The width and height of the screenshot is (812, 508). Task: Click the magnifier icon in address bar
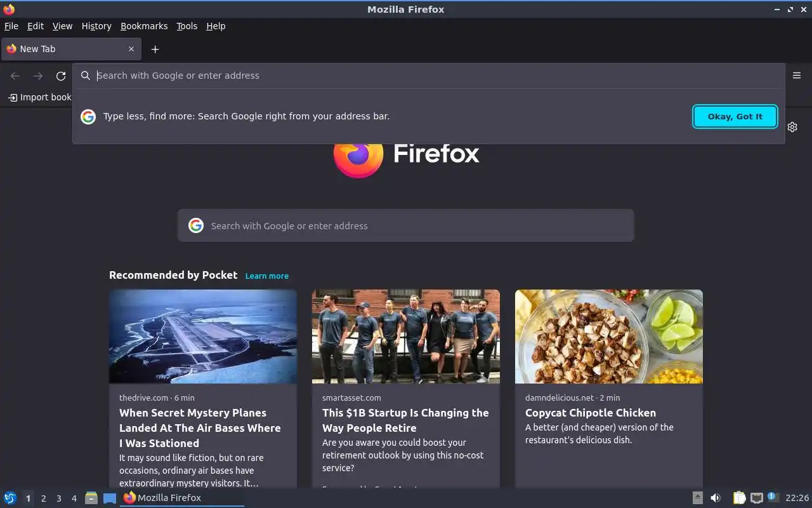click(x=86, y=76)
